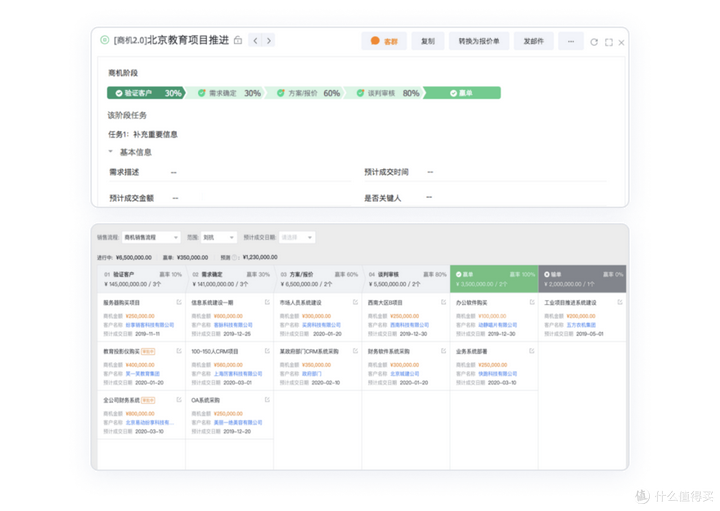Open edit icon on 办公软件购买 card

point(532,302)
